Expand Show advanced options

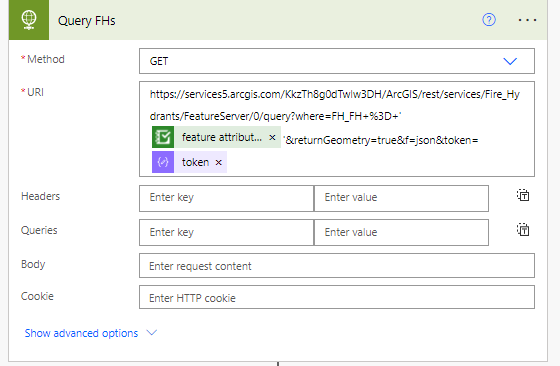tap(81, 333)
